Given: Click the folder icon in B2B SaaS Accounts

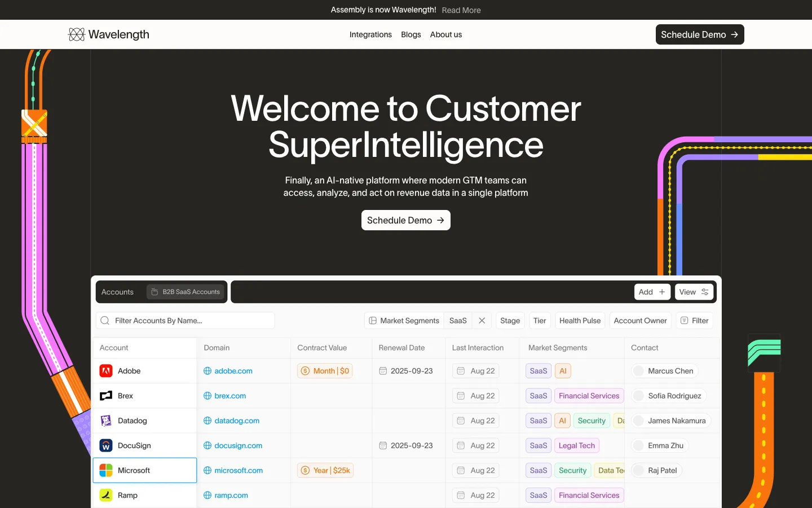Looking at the screenshot, I should [155, 292].
